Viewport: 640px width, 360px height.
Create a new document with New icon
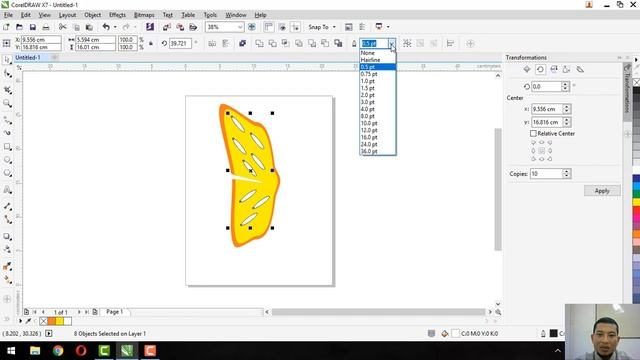6,27
